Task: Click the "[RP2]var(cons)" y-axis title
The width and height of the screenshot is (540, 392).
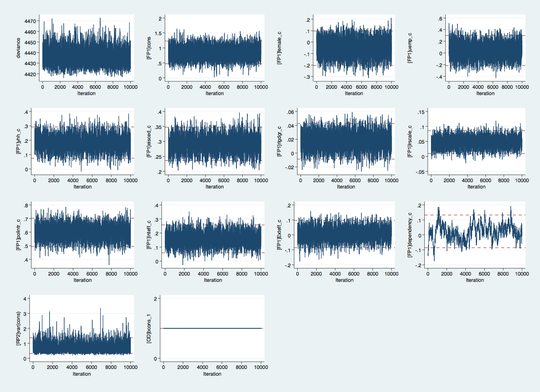Action: pyautogui.click(x=18, y=331)
